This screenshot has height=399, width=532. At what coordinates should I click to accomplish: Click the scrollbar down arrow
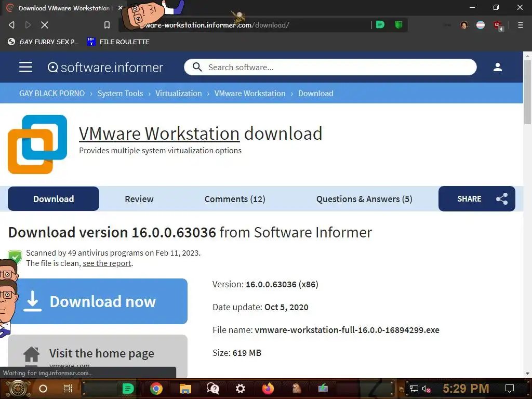527,374
